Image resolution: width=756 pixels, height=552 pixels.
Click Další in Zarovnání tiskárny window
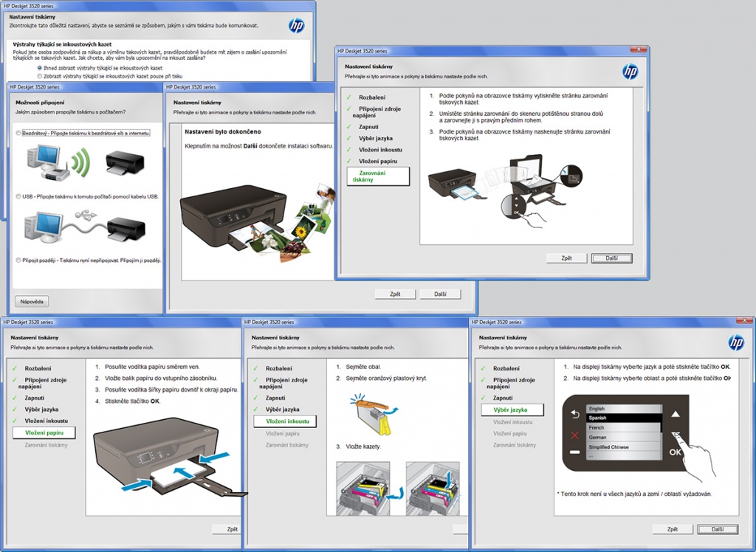[x=612, y=258]
